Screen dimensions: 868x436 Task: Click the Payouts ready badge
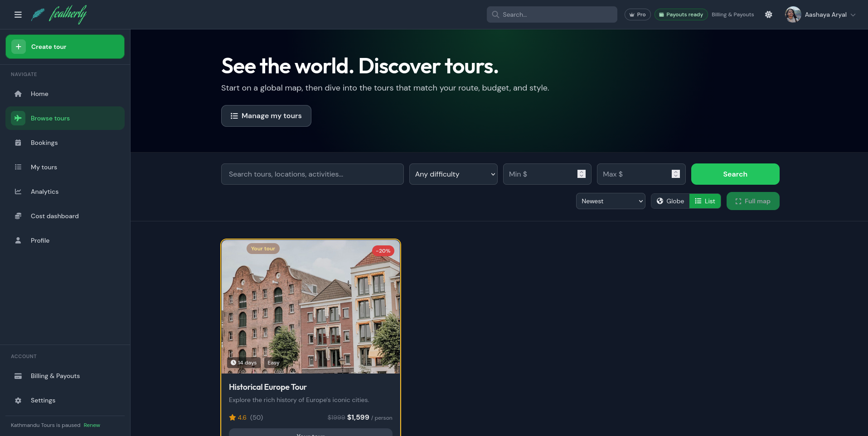[681, 14]
